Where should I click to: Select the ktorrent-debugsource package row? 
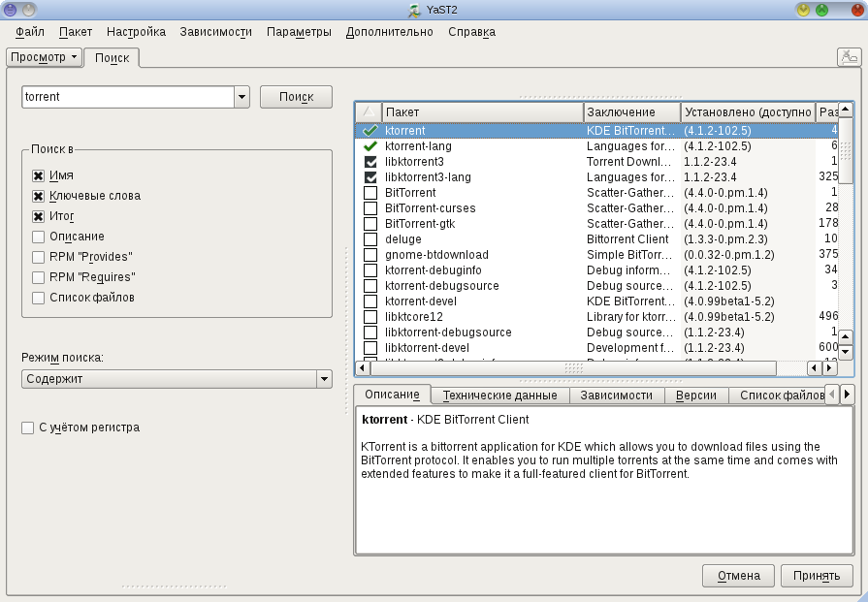tap(596, 286)
